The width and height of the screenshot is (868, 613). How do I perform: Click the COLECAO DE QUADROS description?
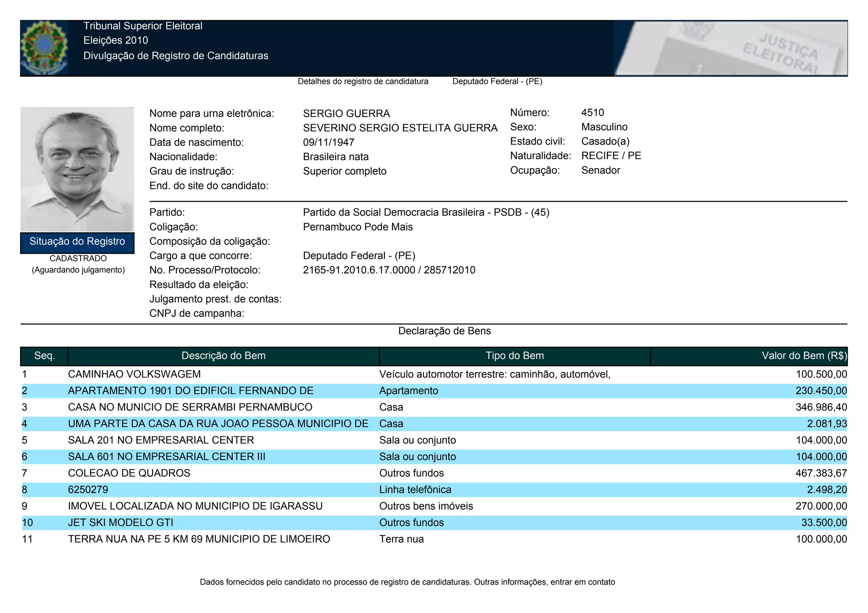[129, 473]
